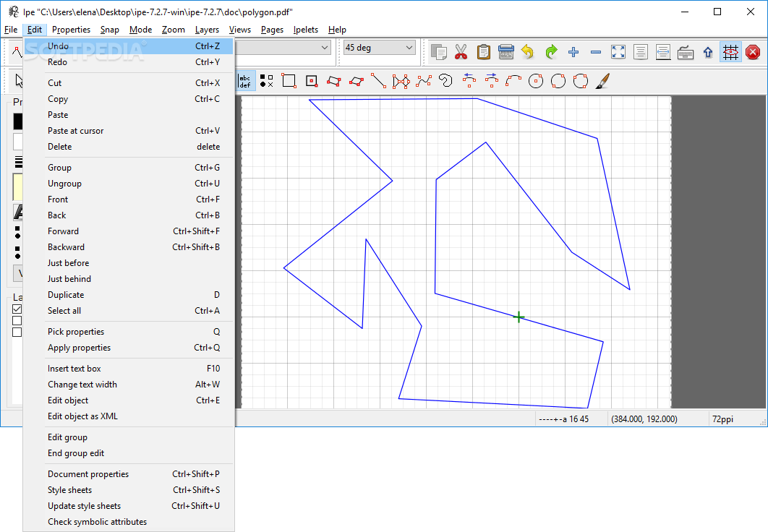Choose Group in the Edit menu
The height and width of the screenshot is (532, 768).
pyautogui.click(x=128, y=168)
